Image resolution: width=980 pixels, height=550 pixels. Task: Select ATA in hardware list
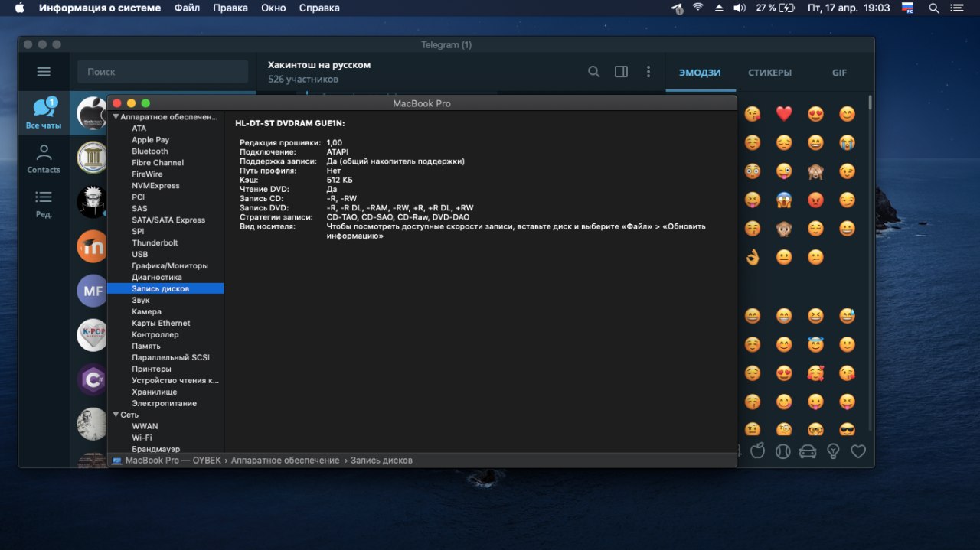139,129
